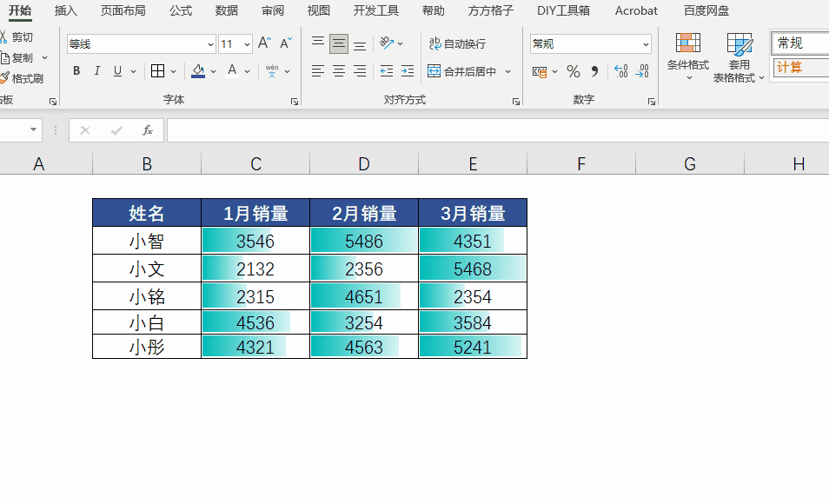829x504 pixels.
Task: Open fill color dropdown arrow
Action: (x=213, y=71)
